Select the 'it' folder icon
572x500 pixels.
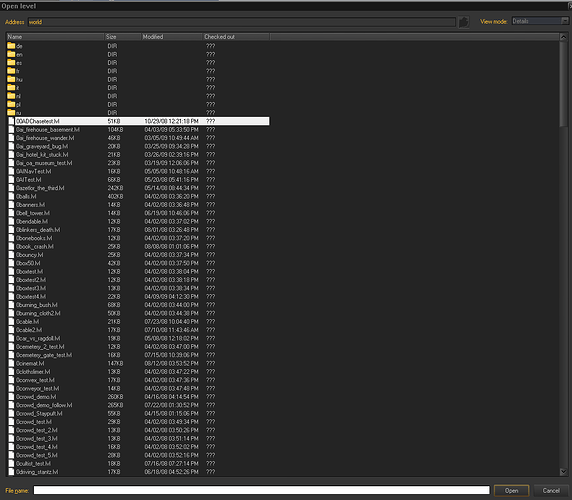11,88
